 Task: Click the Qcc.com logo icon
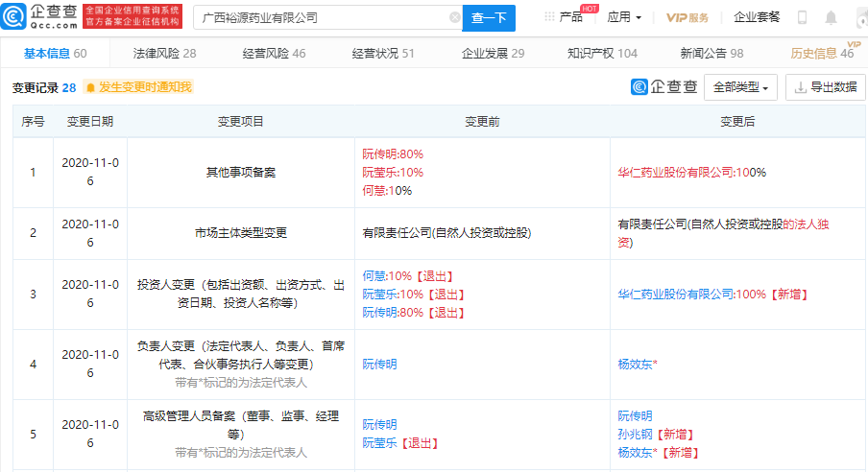click(13, 16)
